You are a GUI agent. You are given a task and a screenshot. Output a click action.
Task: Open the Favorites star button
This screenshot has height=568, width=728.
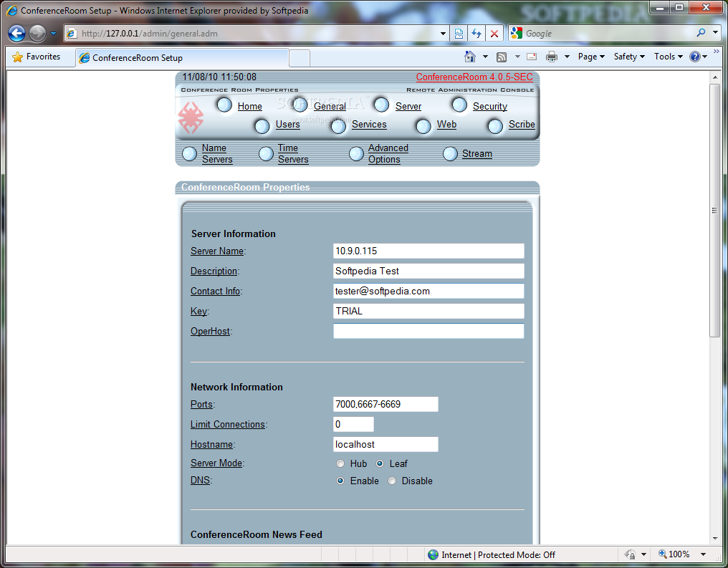(37, 57)
